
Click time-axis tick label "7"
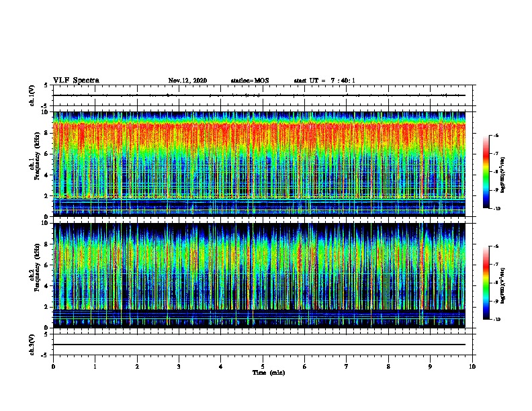(347, 367)
